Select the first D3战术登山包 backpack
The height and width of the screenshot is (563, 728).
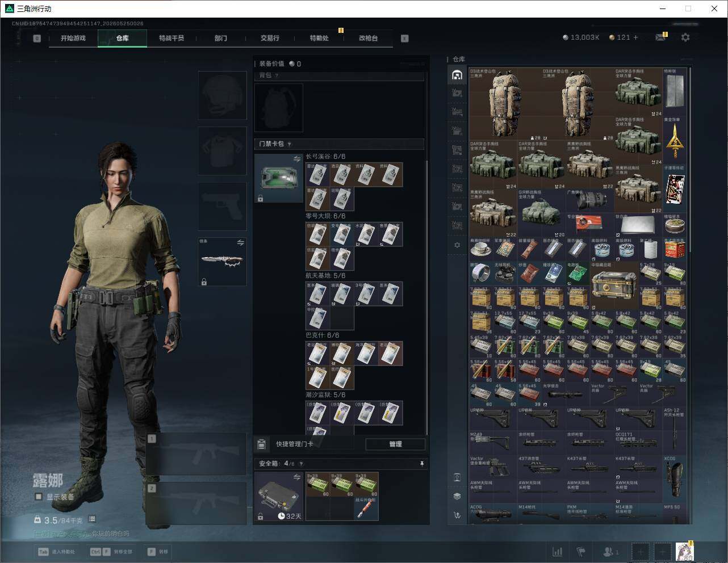tap(505, 104)
